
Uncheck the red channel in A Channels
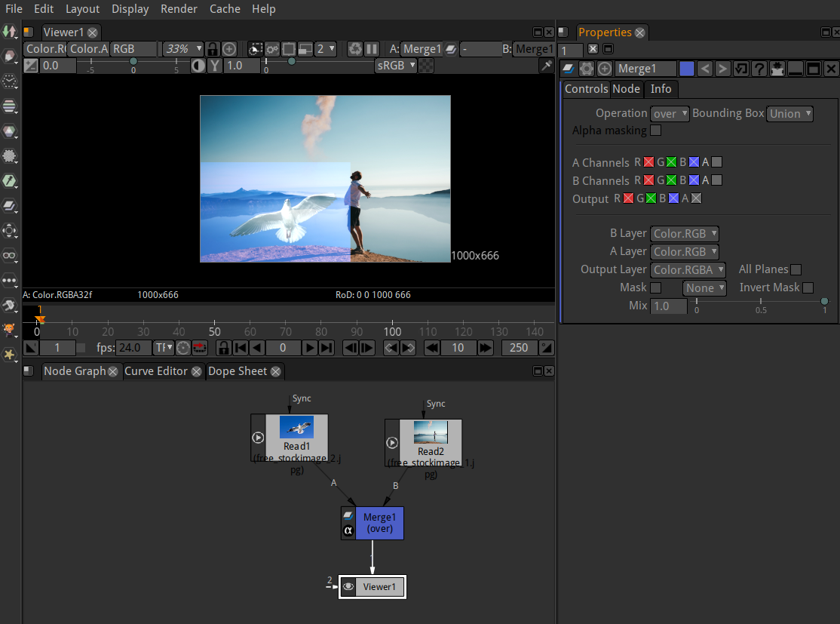648,161
